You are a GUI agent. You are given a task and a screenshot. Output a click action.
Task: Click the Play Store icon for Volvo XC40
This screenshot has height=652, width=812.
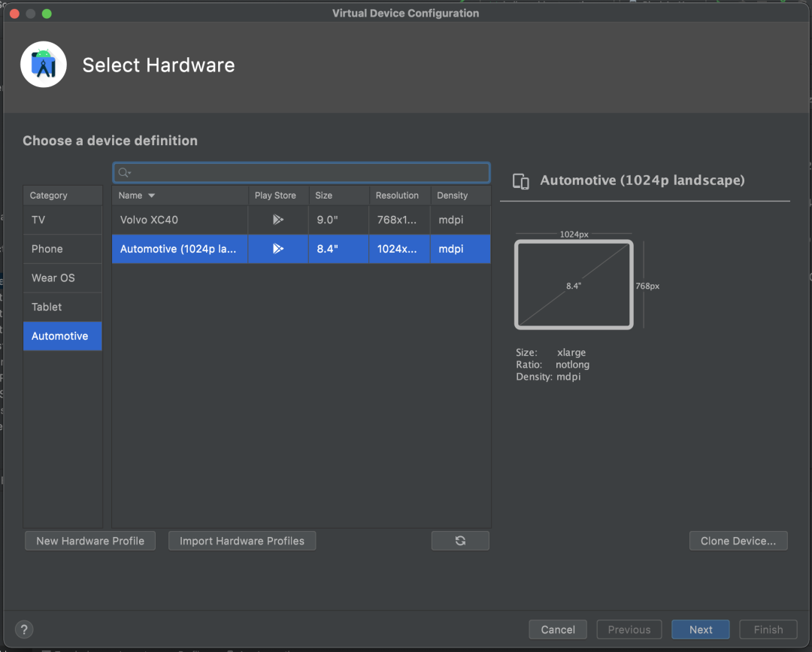(278, 220)
